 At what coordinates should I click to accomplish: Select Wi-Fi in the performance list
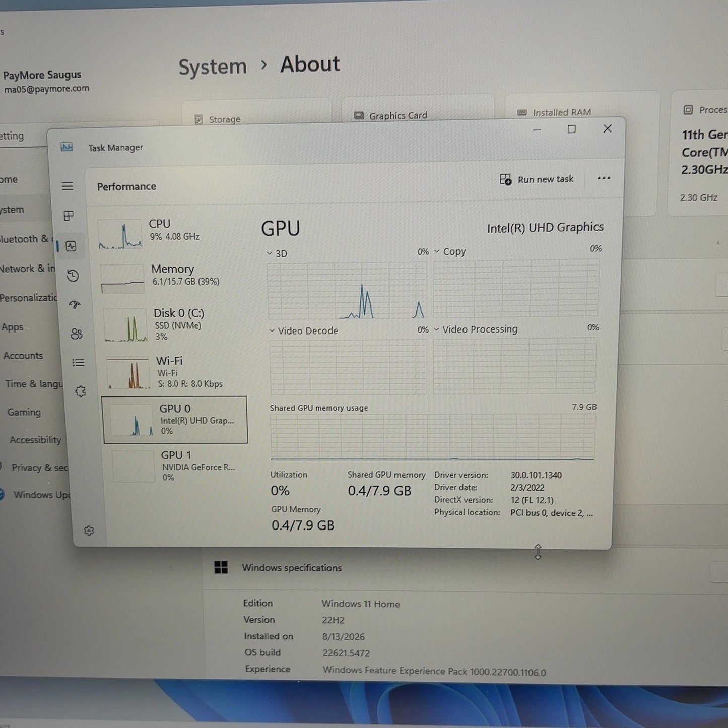click(176, 372)
